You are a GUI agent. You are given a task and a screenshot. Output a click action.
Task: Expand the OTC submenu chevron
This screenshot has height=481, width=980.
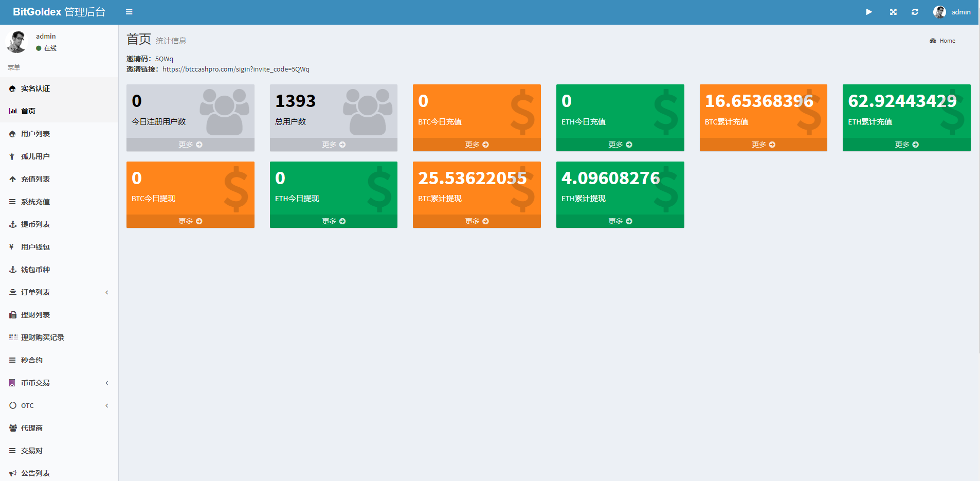[x=107, y=405]
